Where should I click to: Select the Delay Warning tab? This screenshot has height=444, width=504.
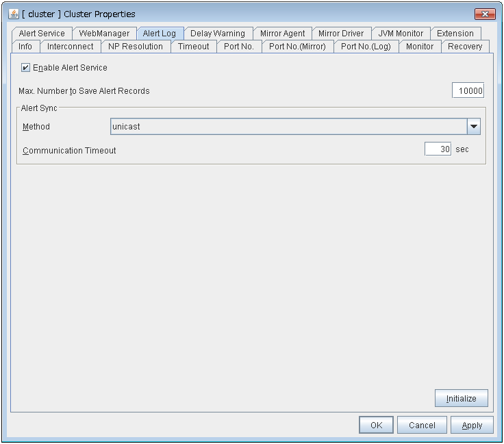pyautogui.click(x=217, y=33)
